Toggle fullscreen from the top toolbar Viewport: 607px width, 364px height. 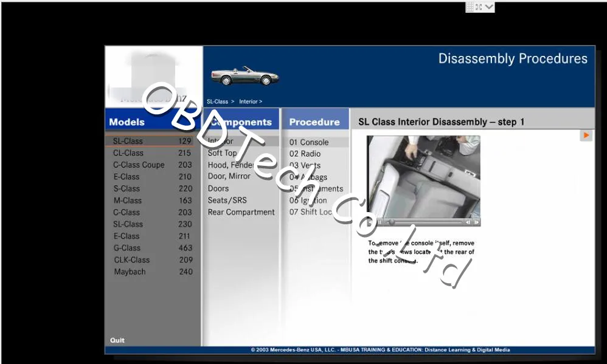pos(479,7)
